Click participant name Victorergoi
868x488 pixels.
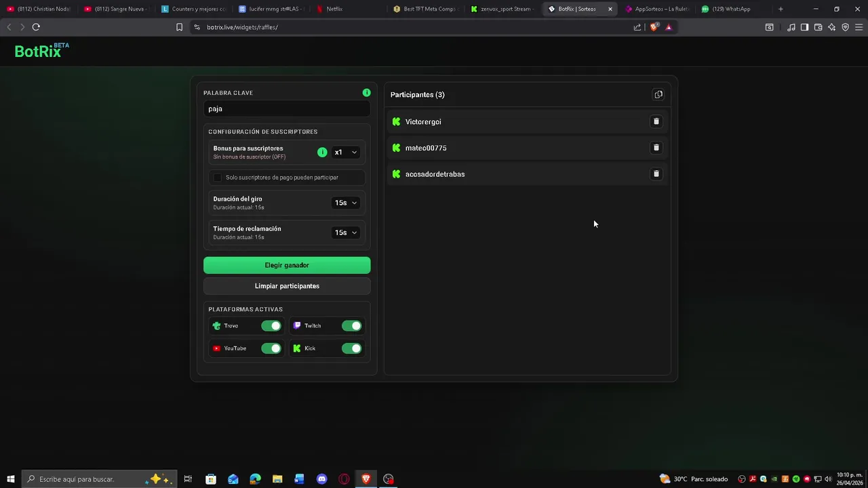[x=423, y=122]
